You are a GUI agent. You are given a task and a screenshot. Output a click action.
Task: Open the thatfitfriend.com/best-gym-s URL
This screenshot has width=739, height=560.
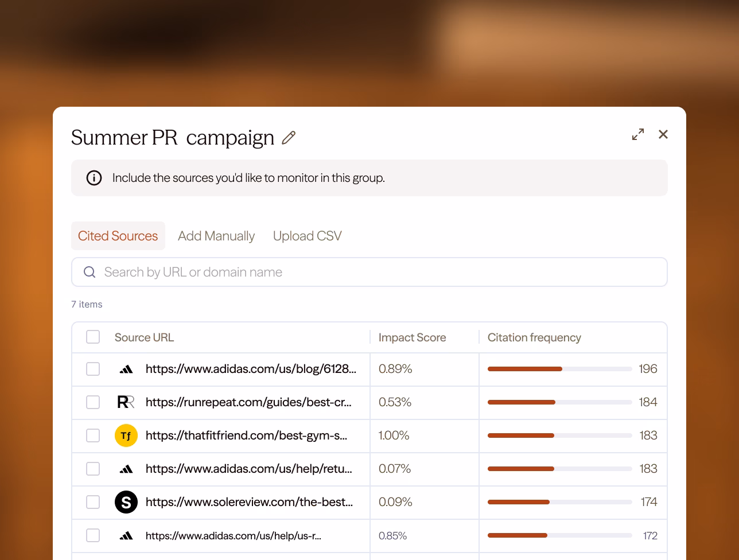click(x=247, y=435)
